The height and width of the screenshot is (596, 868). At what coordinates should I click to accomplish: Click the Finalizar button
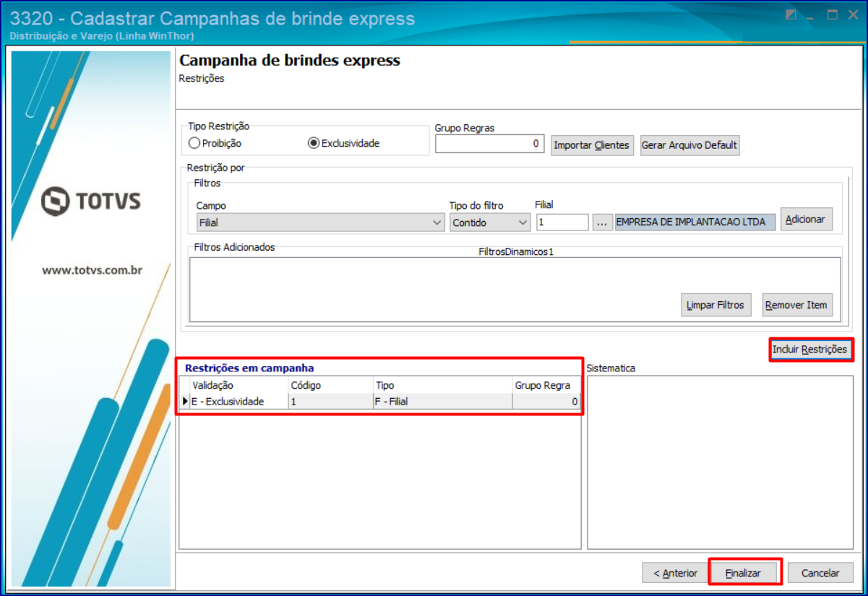pos(744,573)
